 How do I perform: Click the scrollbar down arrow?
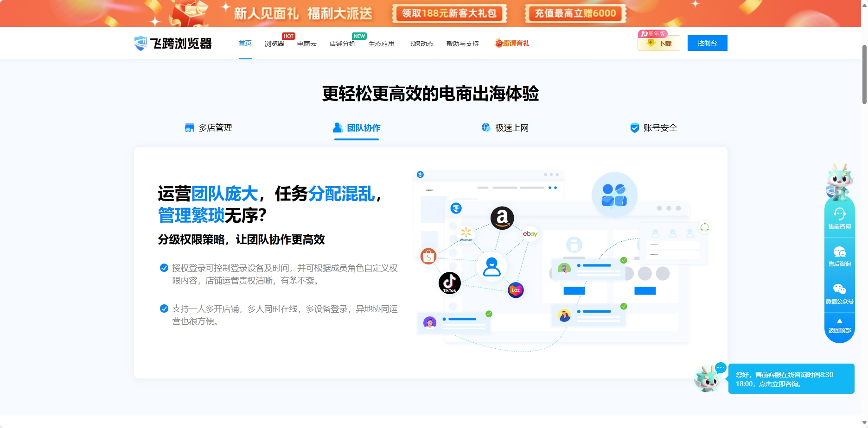click(864, 423)
